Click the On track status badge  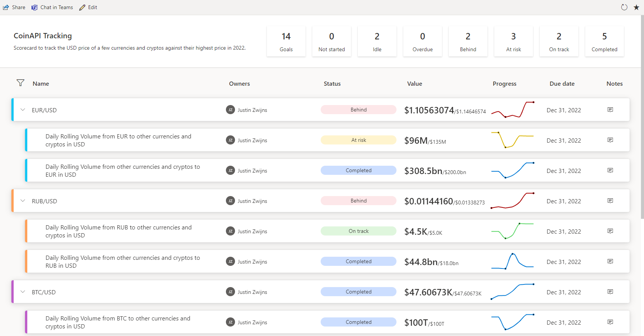(358, 231)
